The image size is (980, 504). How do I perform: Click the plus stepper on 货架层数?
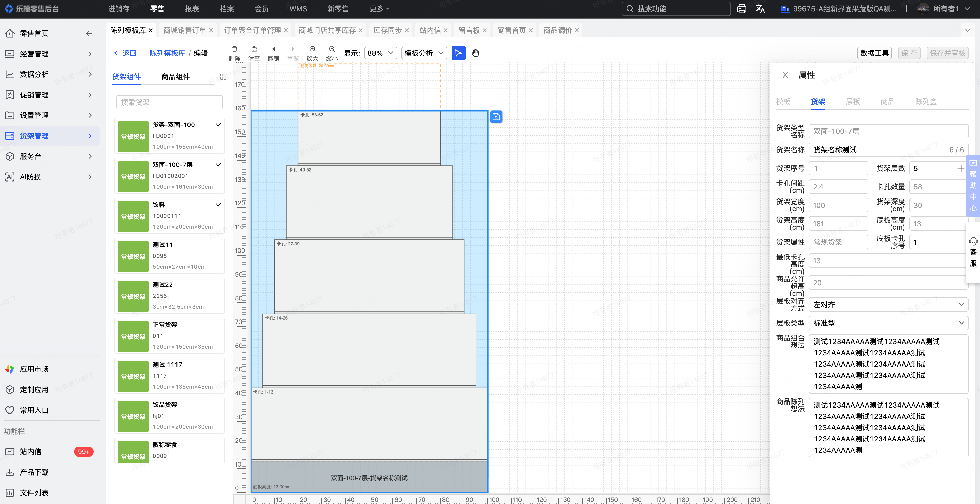click(x=961, y=168)
